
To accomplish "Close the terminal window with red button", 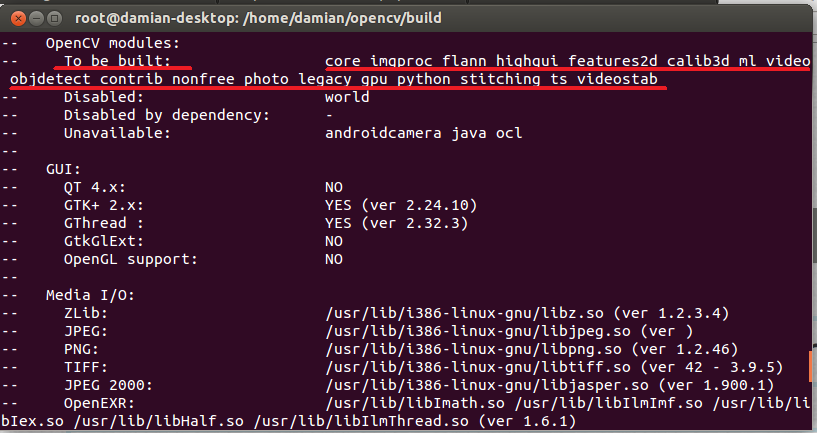I will tap(18, 19).
